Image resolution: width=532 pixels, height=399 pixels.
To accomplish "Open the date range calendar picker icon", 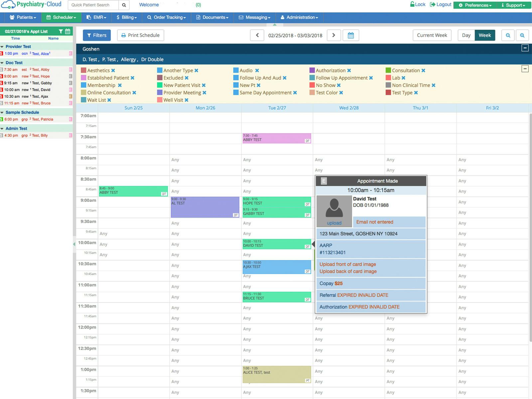I will (x=351, y=35).
